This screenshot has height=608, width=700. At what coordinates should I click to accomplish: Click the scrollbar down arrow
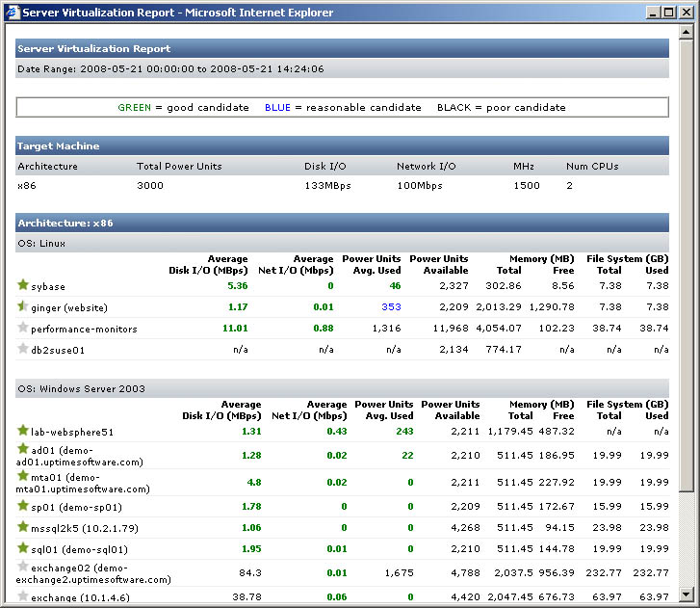pyautogui.click(x=686, y=595)
